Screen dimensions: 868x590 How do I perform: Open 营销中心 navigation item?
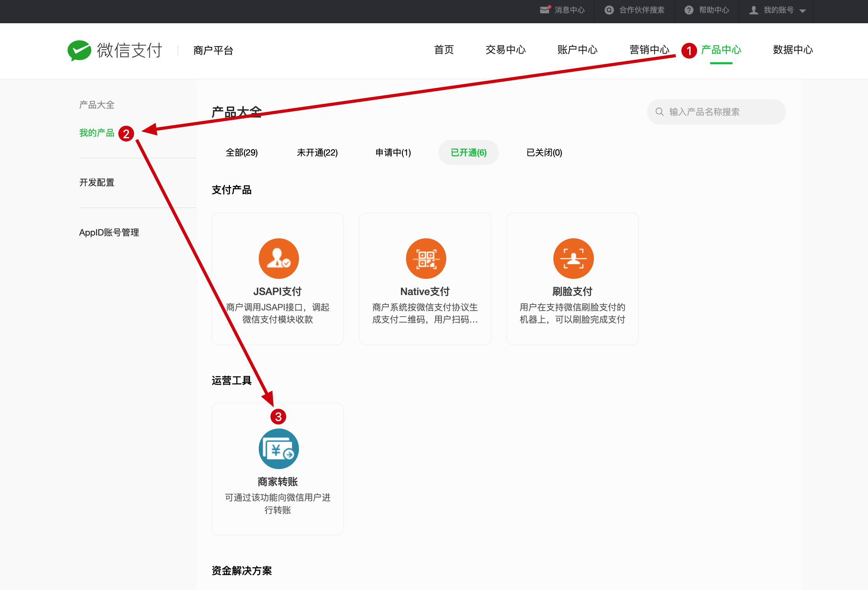(x=649, y=50)
